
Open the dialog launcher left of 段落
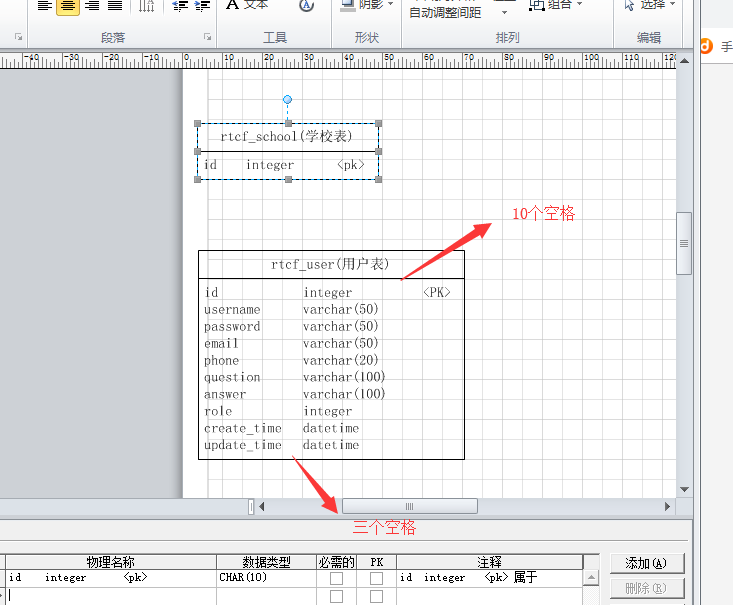click(x=18, y=37)
